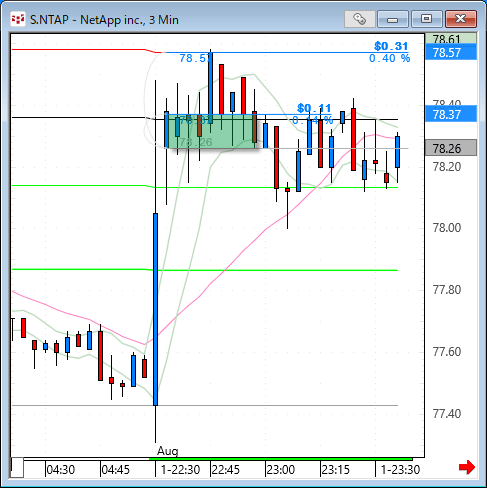Click the gray 78.26 current price label

tap(451, 148)
